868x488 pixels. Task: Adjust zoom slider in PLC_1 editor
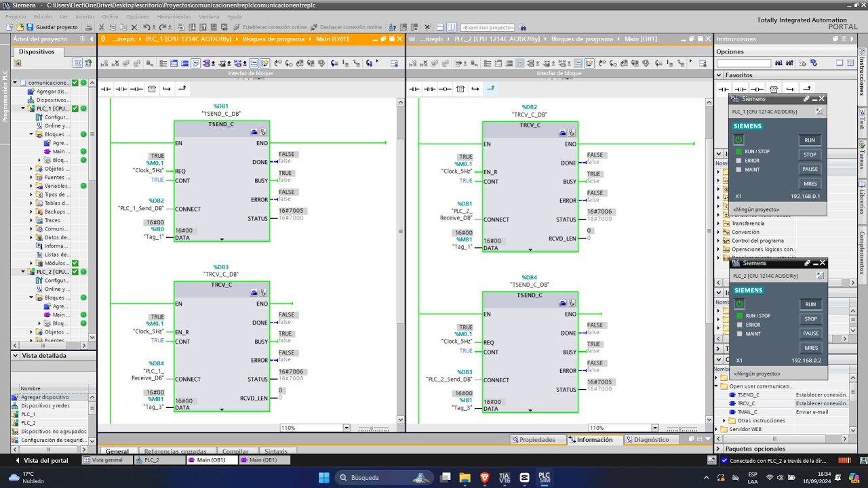click(374, 428)
